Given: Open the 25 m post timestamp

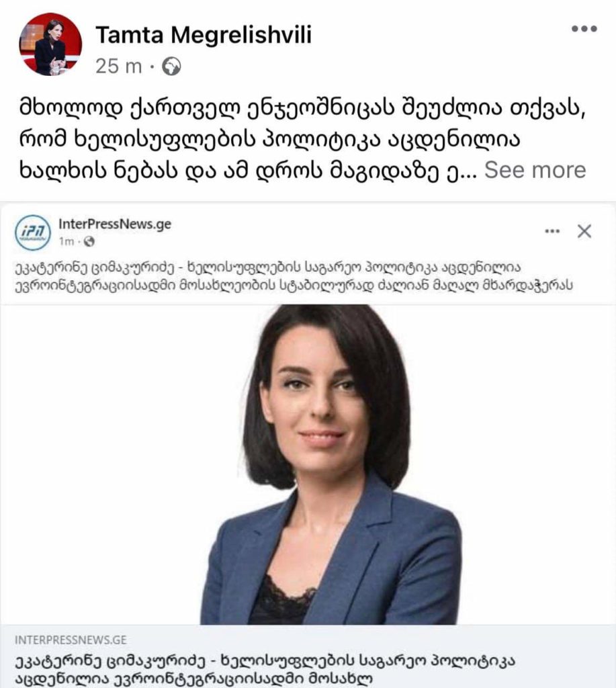Looking at the screenshot, I should coord(119,67).
